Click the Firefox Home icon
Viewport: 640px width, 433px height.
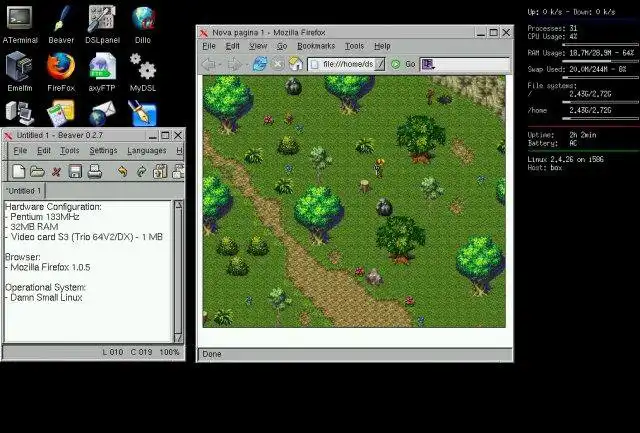[296, 64]
